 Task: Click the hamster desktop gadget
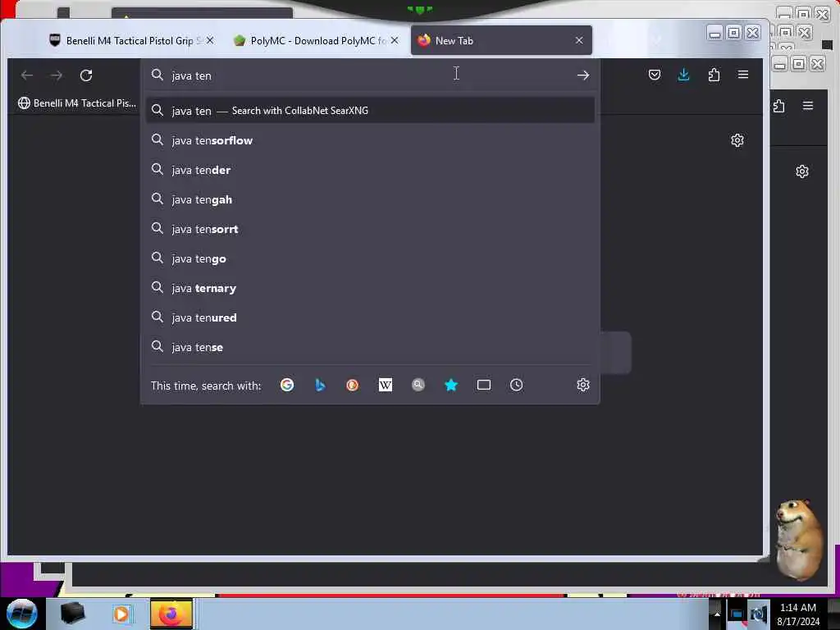pyautogui.click(x=800, y=539)
